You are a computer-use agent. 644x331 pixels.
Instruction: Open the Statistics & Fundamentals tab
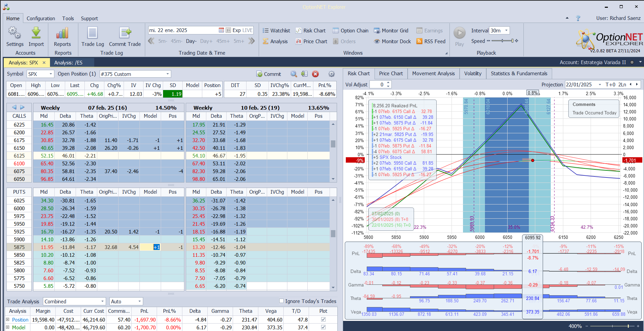pyautogui.click(x=519, y=74)
